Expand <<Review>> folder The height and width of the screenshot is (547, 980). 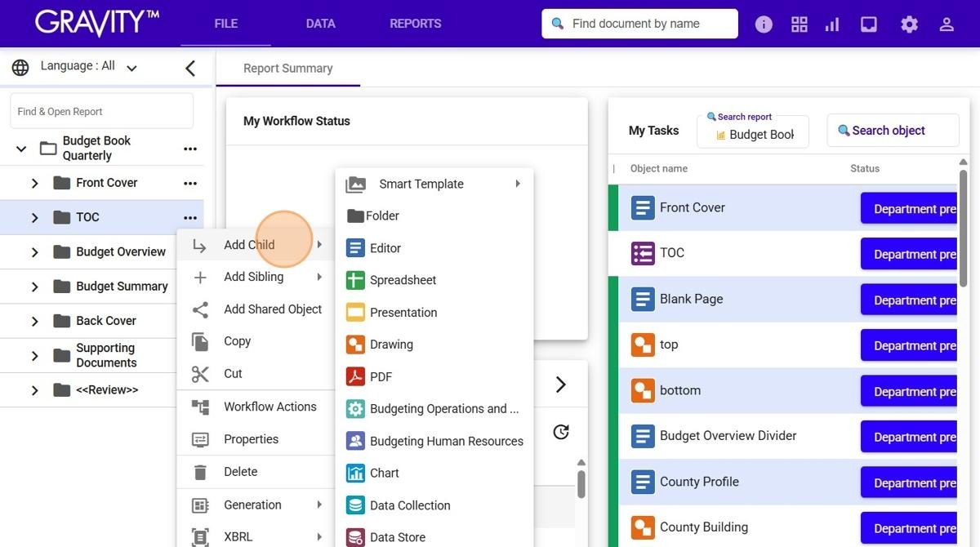click(34, 390)
